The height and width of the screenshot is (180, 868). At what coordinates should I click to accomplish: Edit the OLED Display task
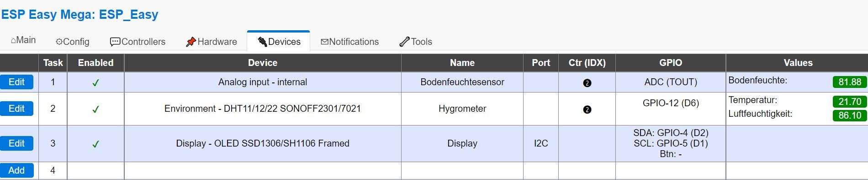(x=16, y=143)
